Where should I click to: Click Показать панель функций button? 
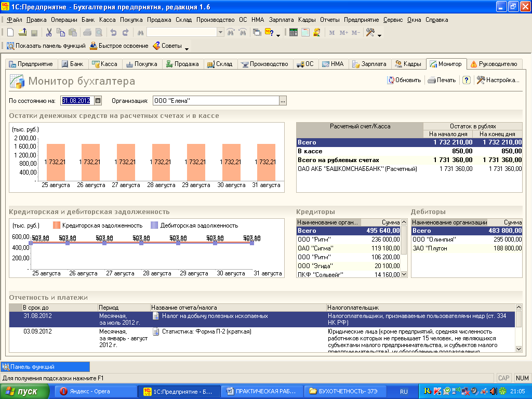[46, 46]
